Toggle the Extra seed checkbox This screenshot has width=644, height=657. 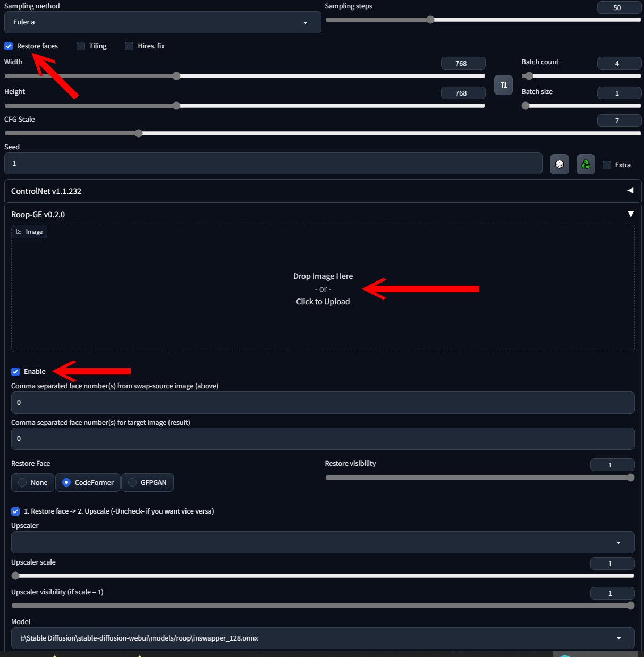click(607, 165)
